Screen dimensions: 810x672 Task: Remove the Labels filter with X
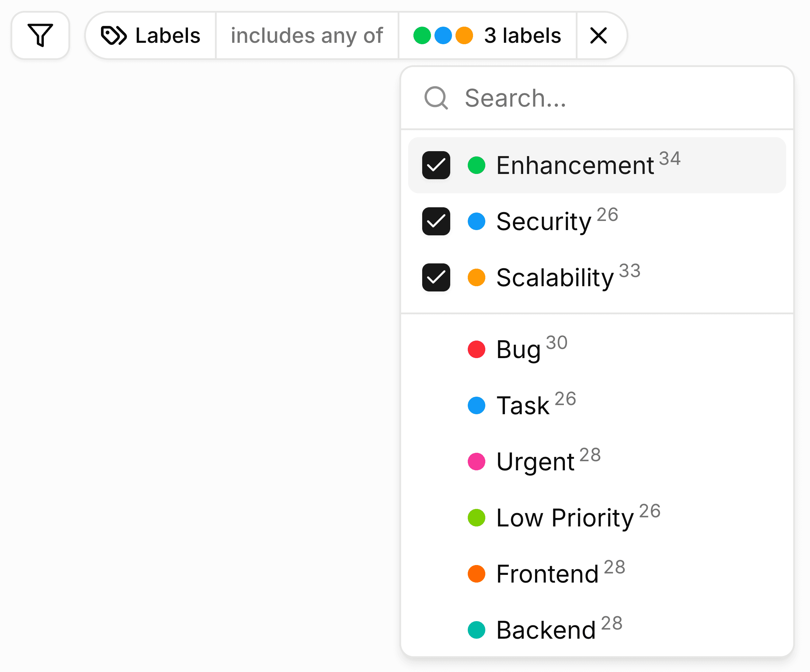[x=598, y=35]
